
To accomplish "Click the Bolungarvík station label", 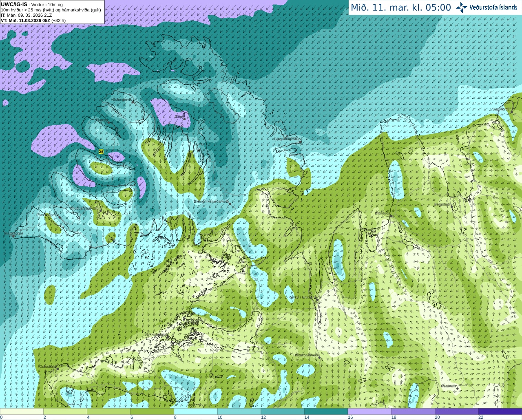I will pos(122,99).
